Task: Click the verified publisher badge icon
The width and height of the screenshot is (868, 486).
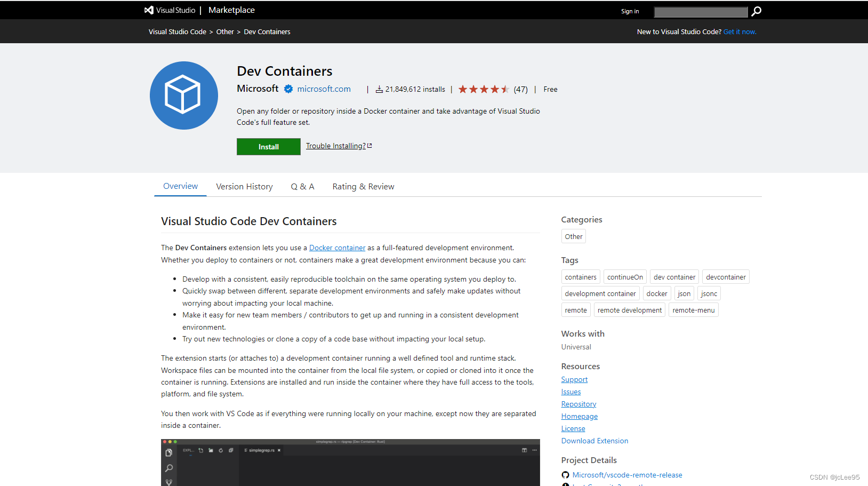Action: [288, 89]
